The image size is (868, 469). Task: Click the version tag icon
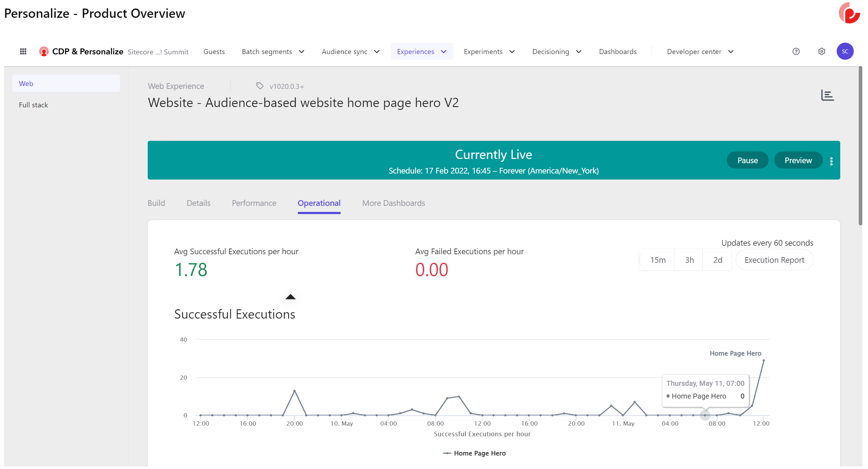[260, 86]
